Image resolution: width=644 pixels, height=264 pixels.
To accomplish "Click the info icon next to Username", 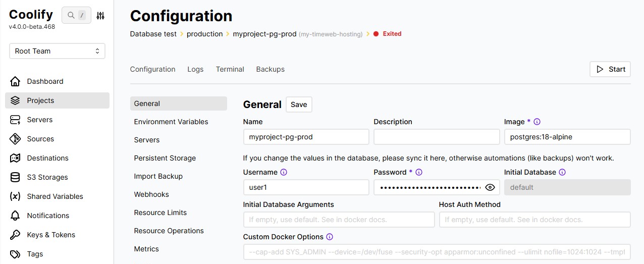I will point(284,172).
